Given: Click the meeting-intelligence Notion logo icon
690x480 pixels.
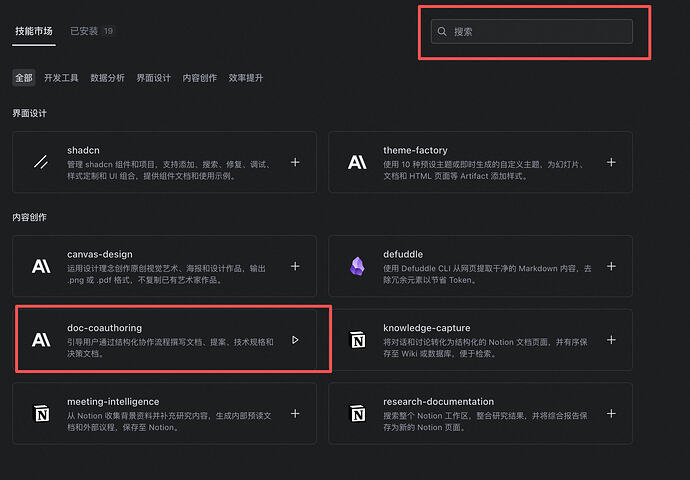Looking at the screenshot, I should click(41, 414).
